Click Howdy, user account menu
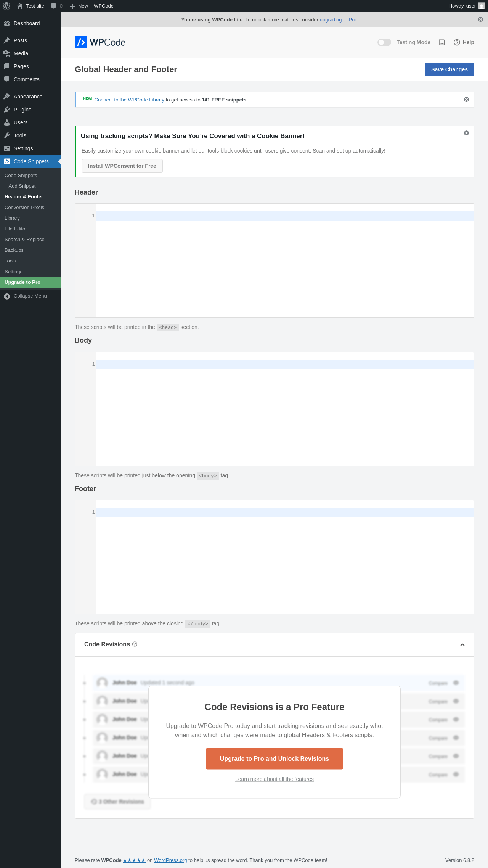The image size is (488, 868). click(466, 6)
